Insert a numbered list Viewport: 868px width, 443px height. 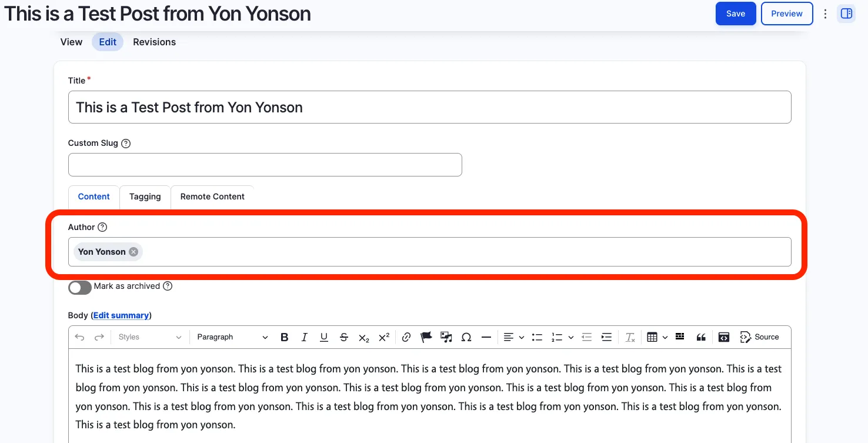557,337
